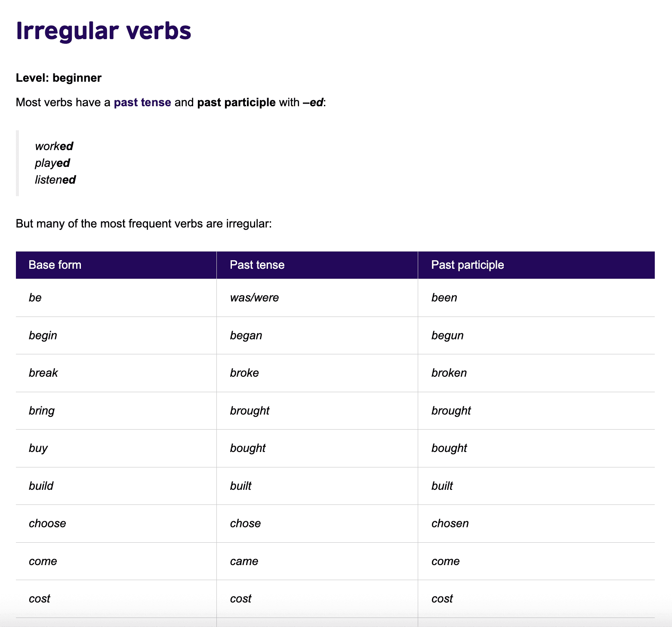Click the example word 'worked'
The height and width of the screenshot is (627, 672).
54,146
